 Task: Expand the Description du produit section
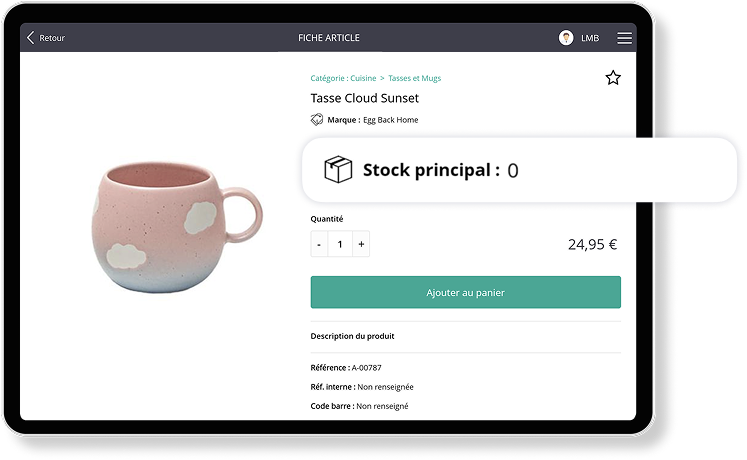[353, 336]
